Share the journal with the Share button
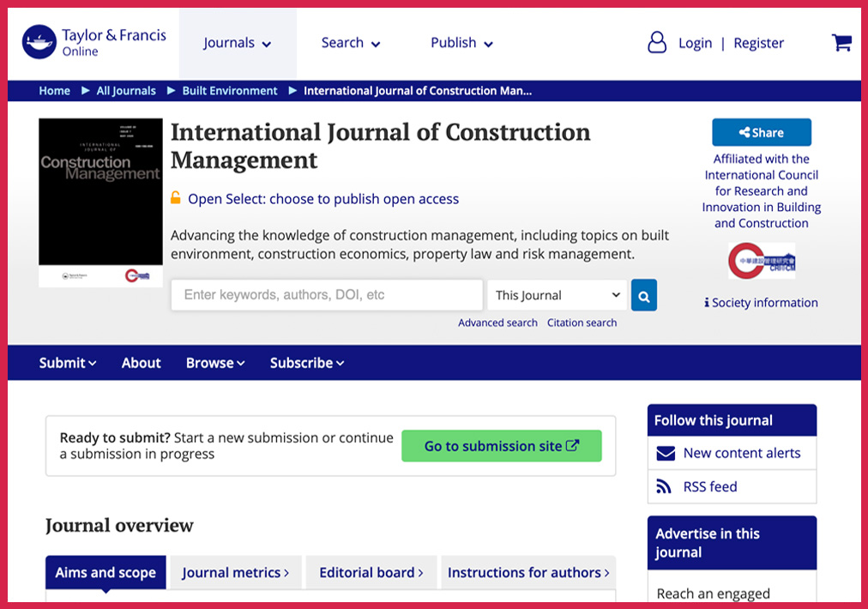 point(762,132)
